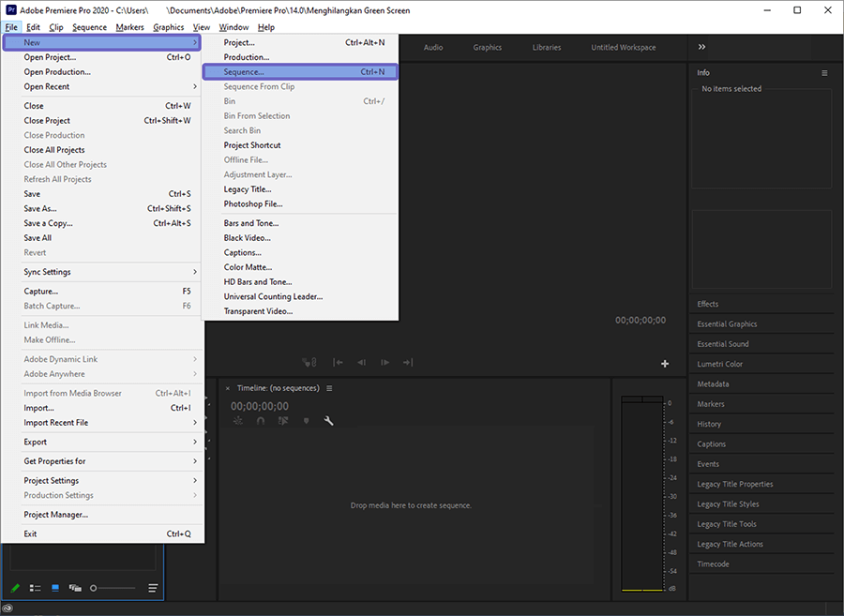Click the Timeline timecode field

click(260, 406)
